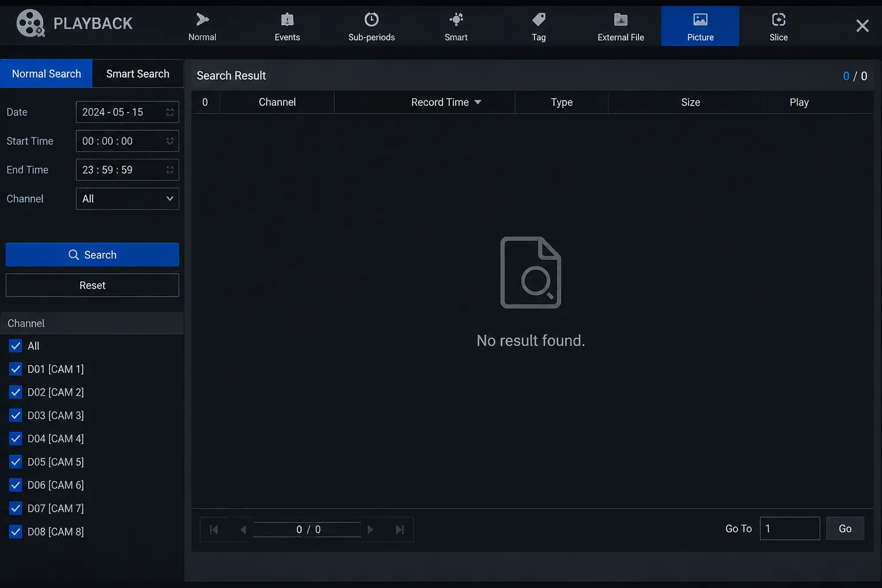Close the playback window
Screen dimensions: 882x588
pos(862,26)
